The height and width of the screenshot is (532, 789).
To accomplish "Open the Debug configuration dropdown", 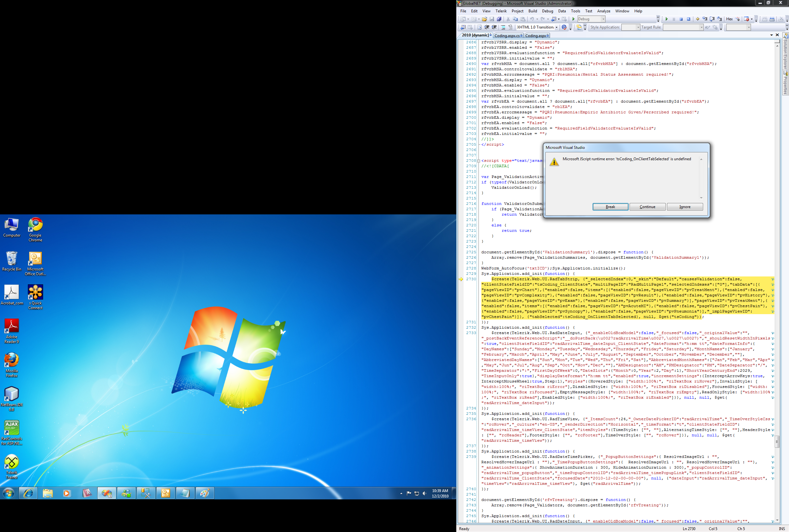I will (603, 19).
